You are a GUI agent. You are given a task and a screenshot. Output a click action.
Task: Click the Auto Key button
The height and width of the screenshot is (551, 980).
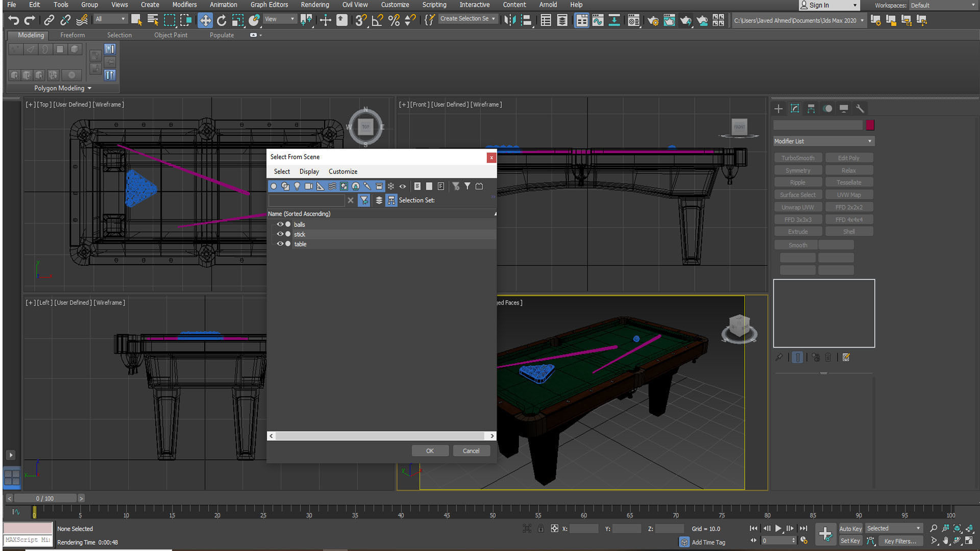click(850, 529)
